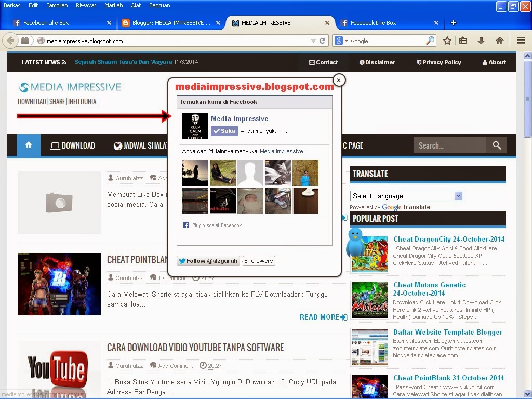
Task: Open the Berkas menu
Action: (12, 5)
